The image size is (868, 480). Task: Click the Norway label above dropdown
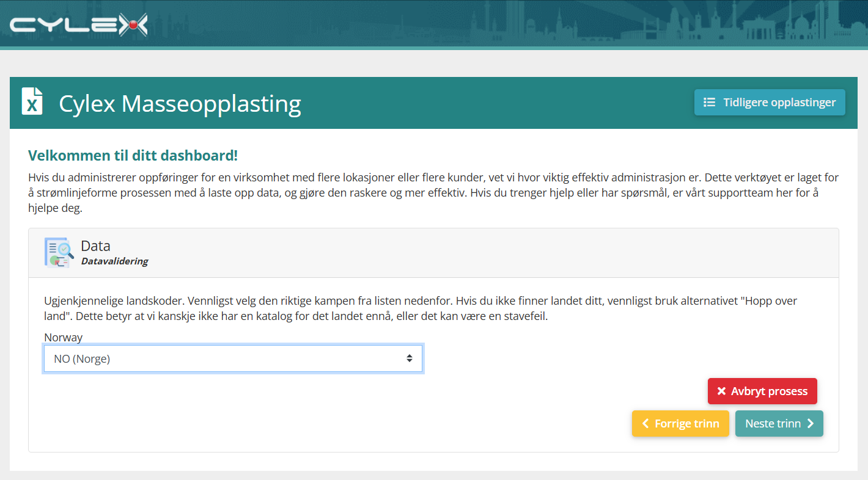(63, 337)
